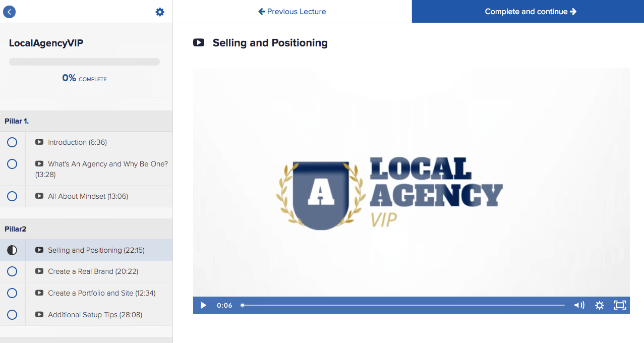The height and width of the screenshot is (343, 644).
Task: Toggle completion circle for What's An Agency
Action: [12, 164]
